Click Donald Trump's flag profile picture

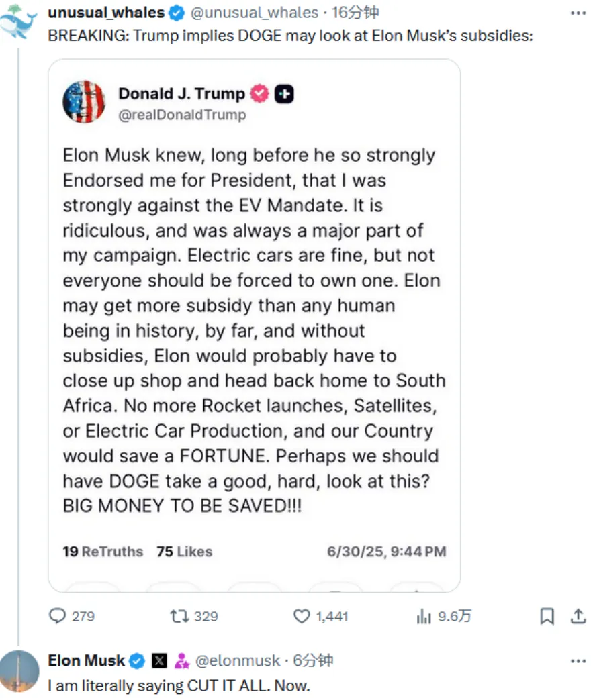84,102
